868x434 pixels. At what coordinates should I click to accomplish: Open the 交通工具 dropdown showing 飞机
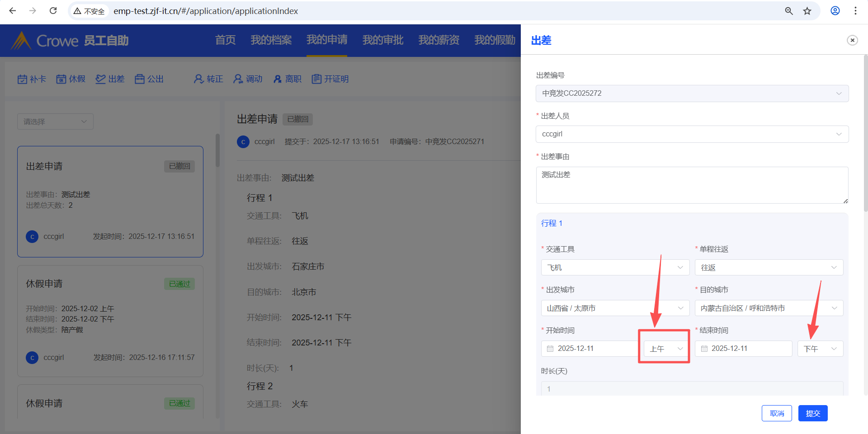coord(615,267)
